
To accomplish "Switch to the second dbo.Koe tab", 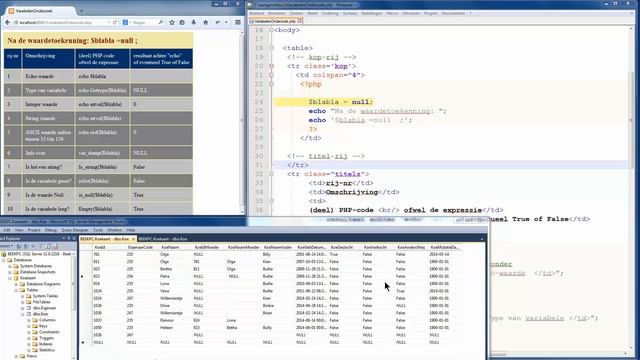I will tap(162, 239).
